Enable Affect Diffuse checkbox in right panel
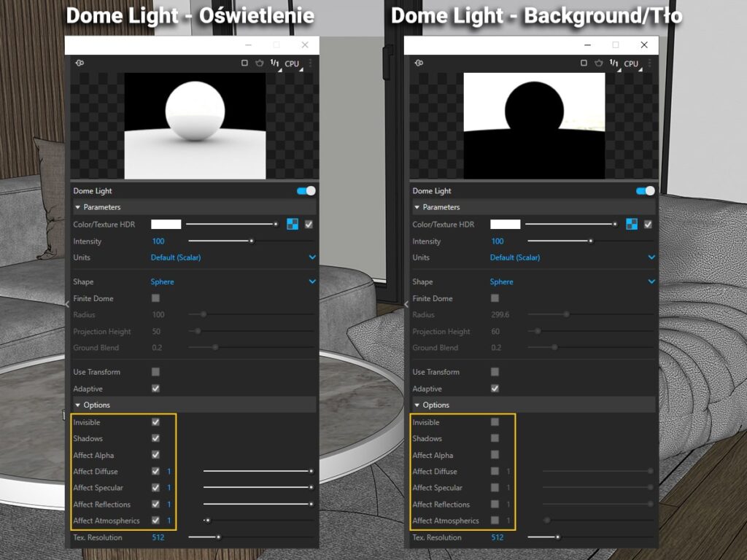Screen dimensions: 747x560 [495, 472]
